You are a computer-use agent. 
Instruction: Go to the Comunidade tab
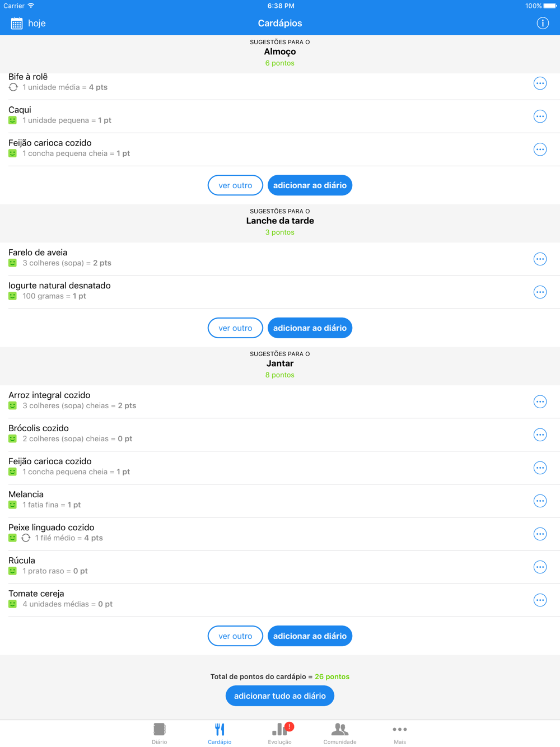click(339, 734)
